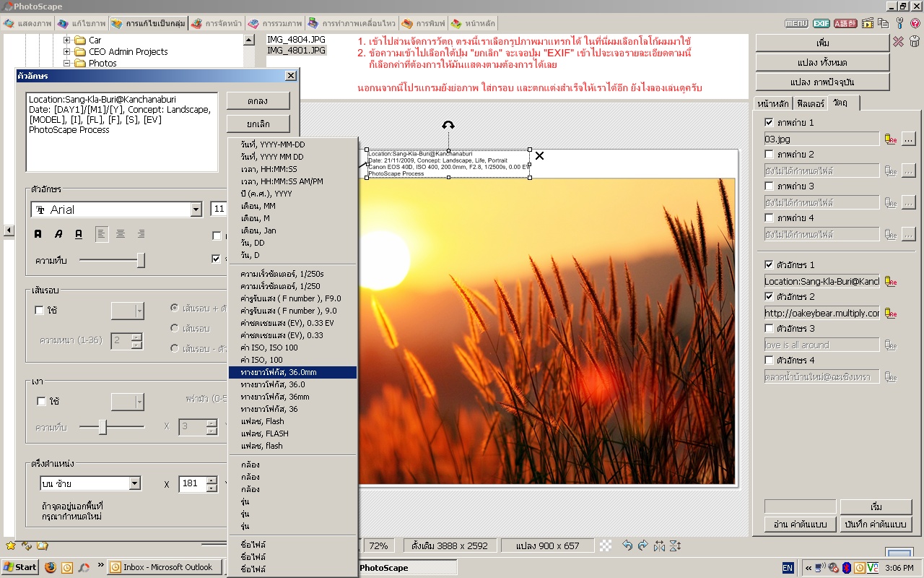
Task: Switch to the ฟิลเตอร์ tab
Action: pyautogui.click(x=810, y=103)
